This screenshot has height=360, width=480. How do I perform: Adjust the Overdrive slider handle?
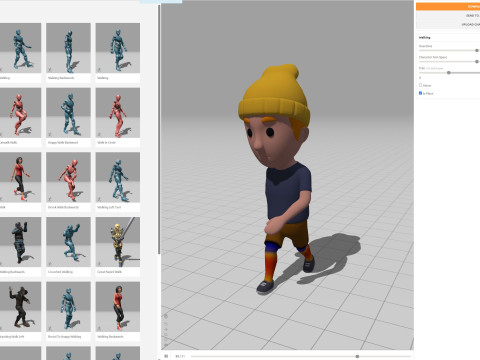477,50
